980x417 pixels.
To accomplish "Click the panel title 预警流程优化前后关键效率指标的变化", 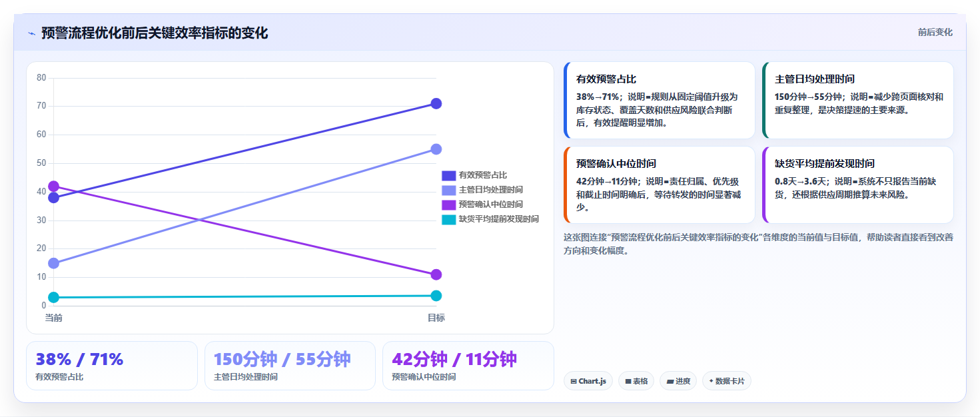I will click(155, 33).
